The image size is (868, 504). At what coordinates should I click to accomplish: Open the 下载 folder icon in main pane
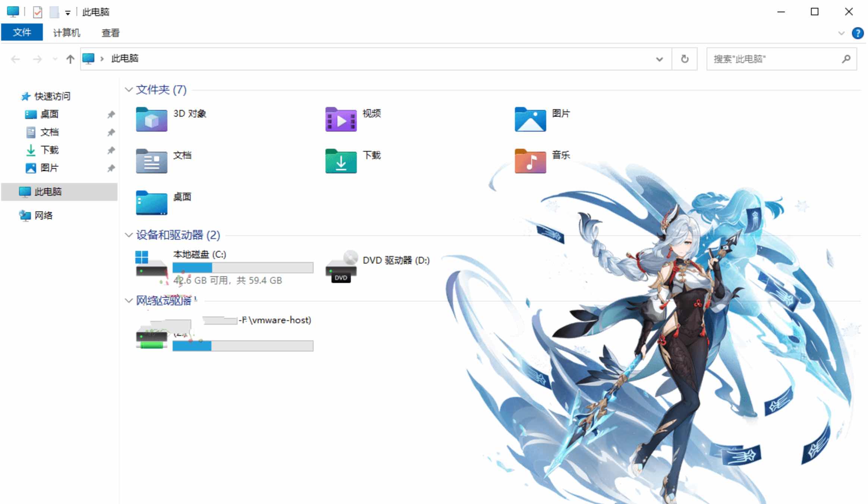(341, 161)
